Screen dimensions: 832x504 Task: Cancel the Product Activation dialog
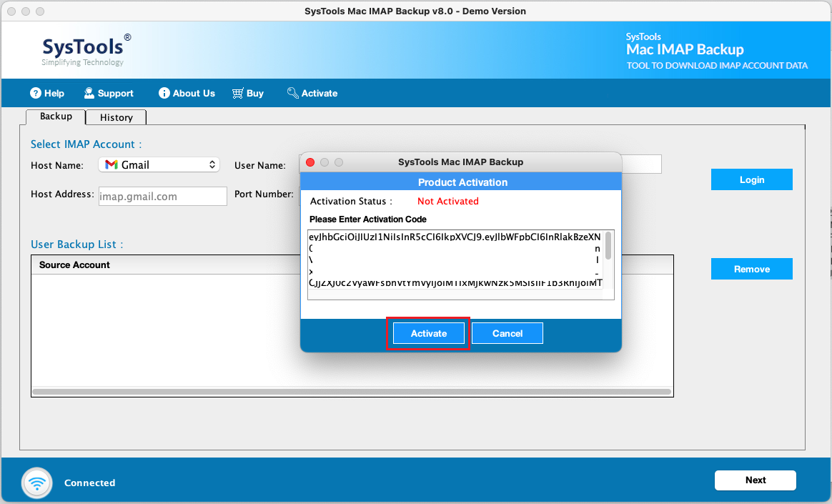tap(507, 334)
